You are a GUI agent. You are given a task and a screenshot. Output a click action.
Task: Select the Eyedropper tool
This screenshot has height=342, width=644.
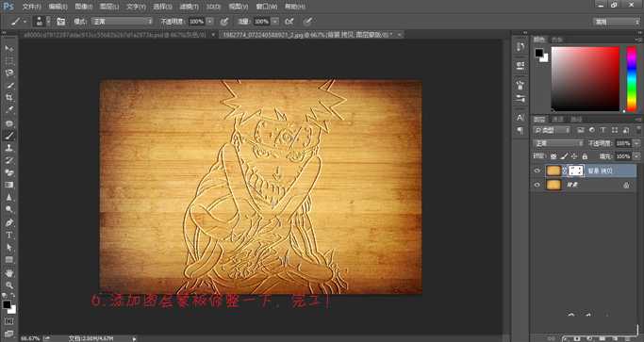coord(8,110)
